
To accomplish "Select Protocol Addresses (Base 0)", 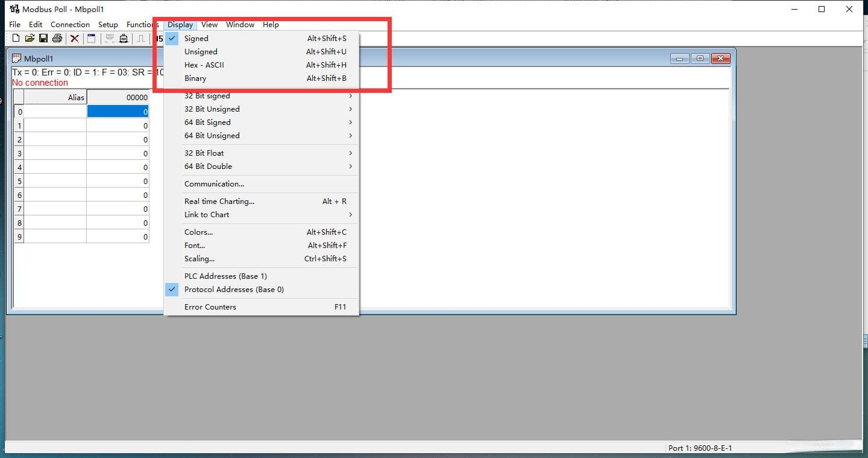I will [262, 290].
